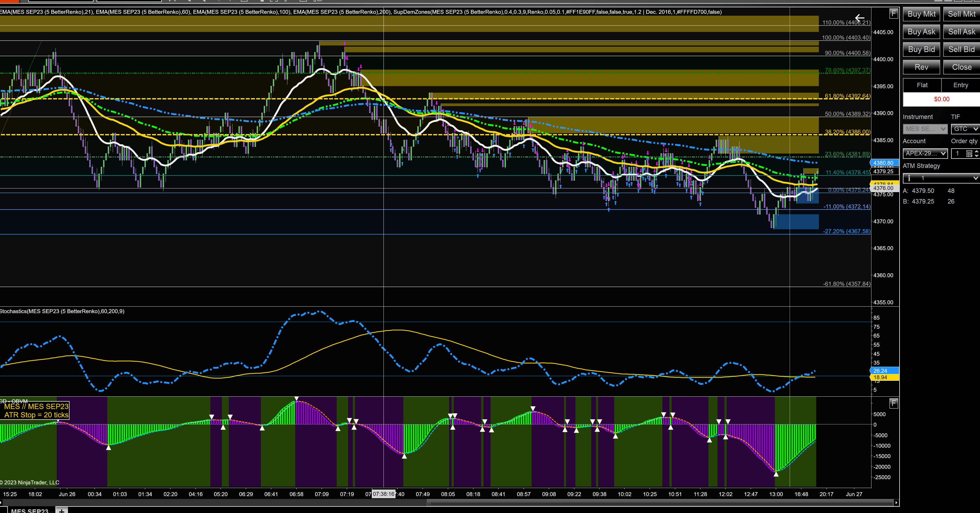
Task: Click the Buy Mkt button
Action: coord(921,14)
